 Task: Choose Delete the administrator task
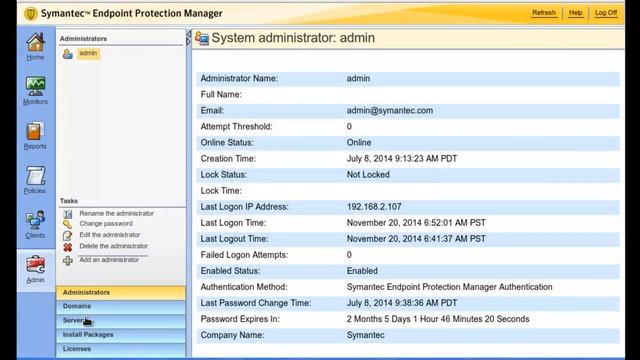coord(113,246)
